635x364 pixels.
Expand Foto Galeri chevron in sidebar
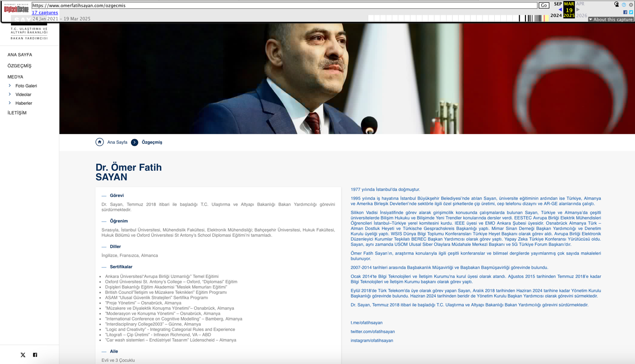(x=10, y=86)
